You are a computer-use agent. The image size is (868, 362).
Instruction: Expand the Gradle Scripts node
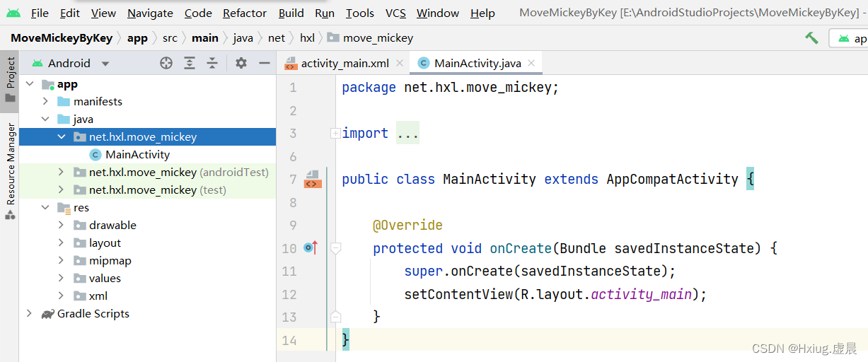coord(30,314)
